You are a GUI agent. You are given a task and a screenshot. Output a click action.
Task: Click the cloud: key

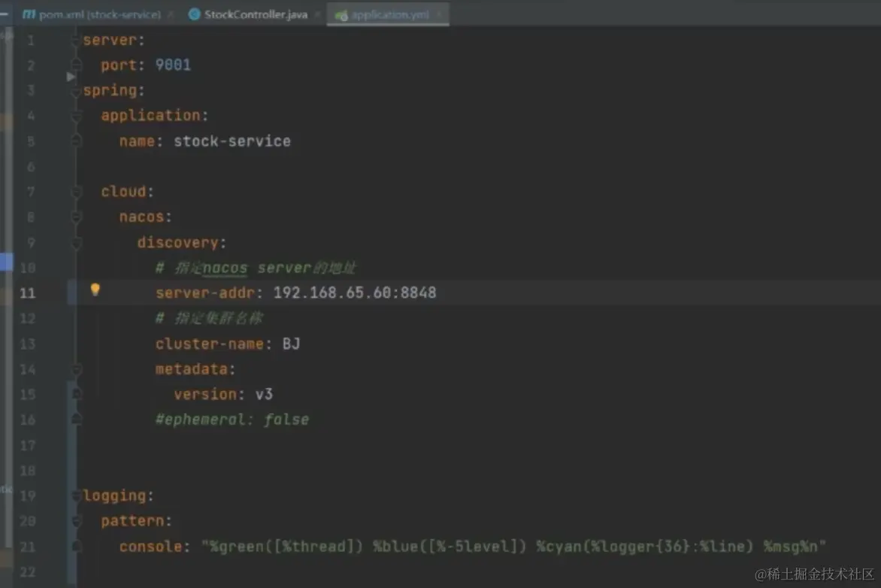point(123,192)
